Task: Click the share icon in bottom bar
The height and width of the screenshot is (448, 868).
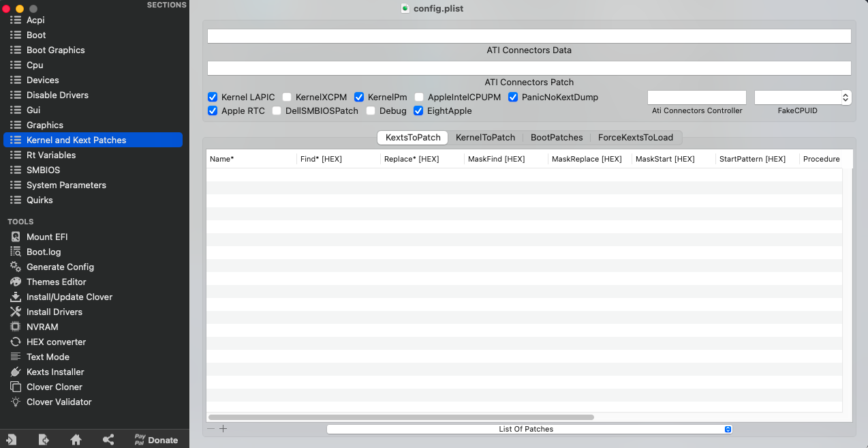Action: tap(108, 440)
